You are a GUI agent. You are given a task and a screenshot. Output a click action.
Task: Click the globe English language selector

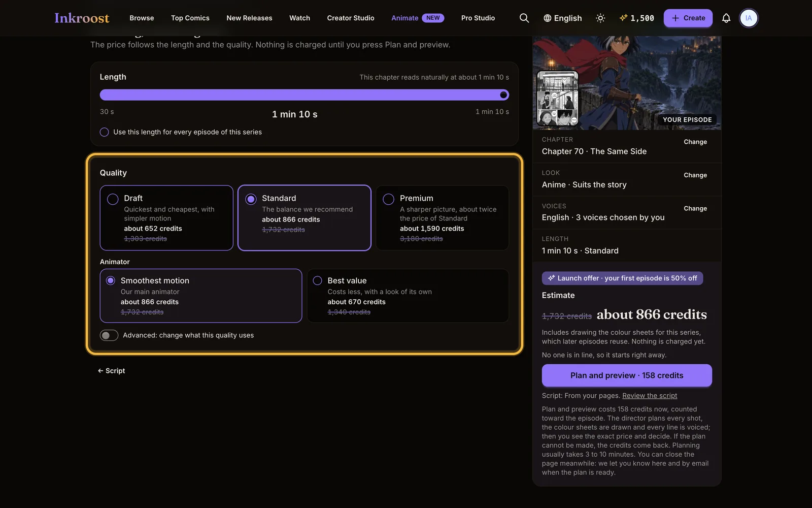click(562, 18)
